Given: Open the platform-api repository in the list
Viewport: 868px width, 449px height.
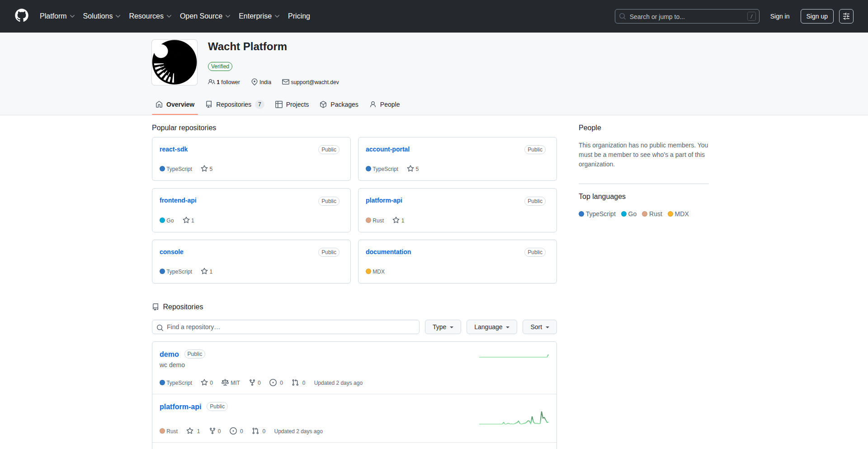Looking at the screenshot, I should (x=180, y=406).
